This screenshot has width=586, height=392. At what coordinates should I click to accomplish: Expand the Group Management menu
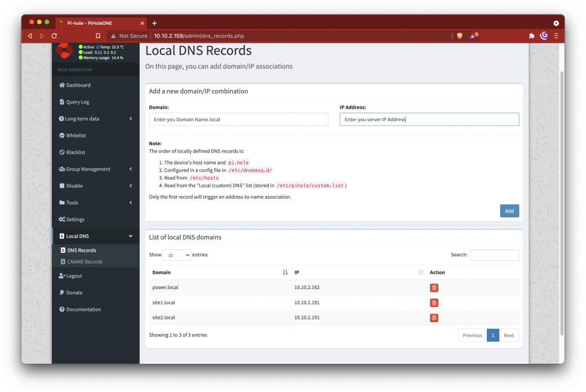click(x=95, y=169)
